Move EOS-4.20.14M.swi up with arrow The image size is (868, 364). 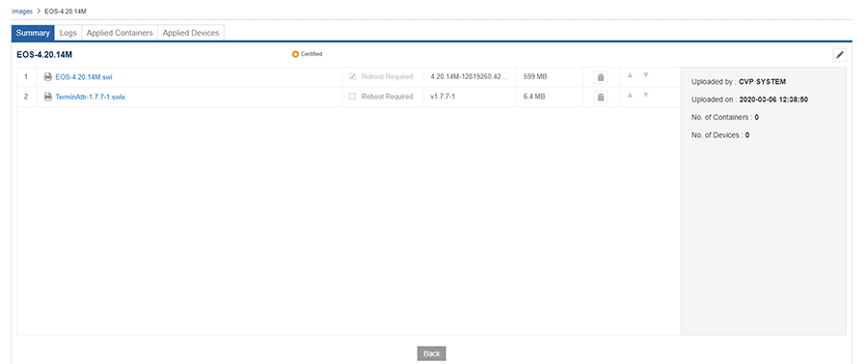(x=630, y=74)
